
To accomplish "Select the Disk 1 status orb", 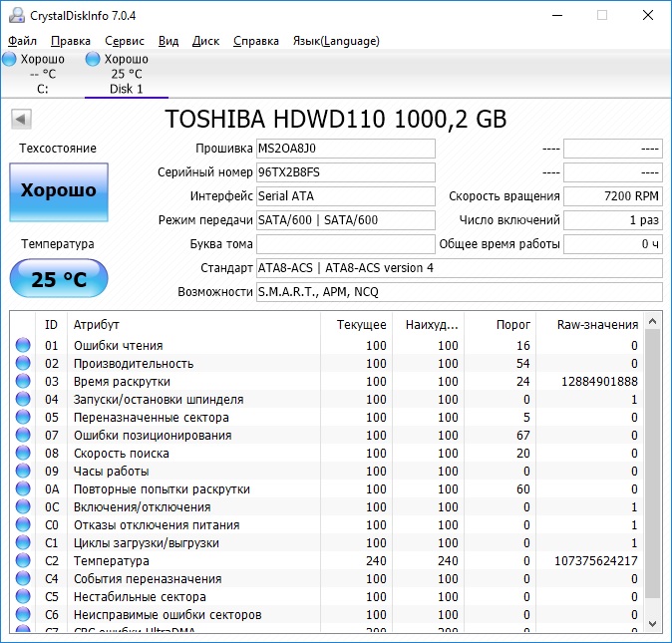I will [93, 59].
